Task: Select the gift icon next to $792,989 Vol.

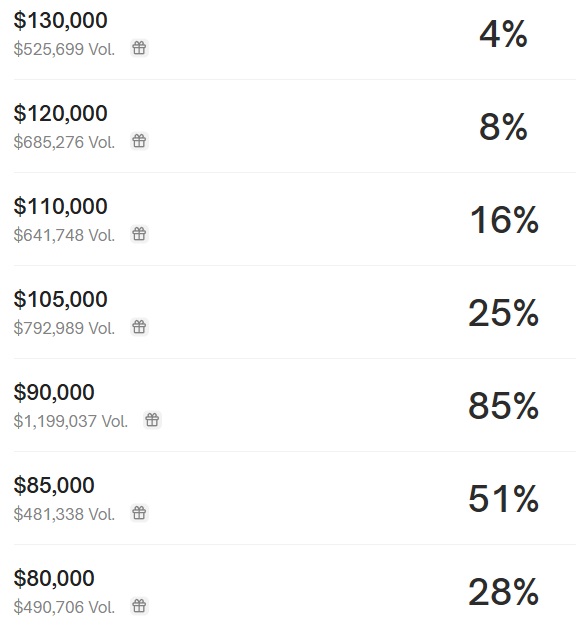Action: point(139,327)
